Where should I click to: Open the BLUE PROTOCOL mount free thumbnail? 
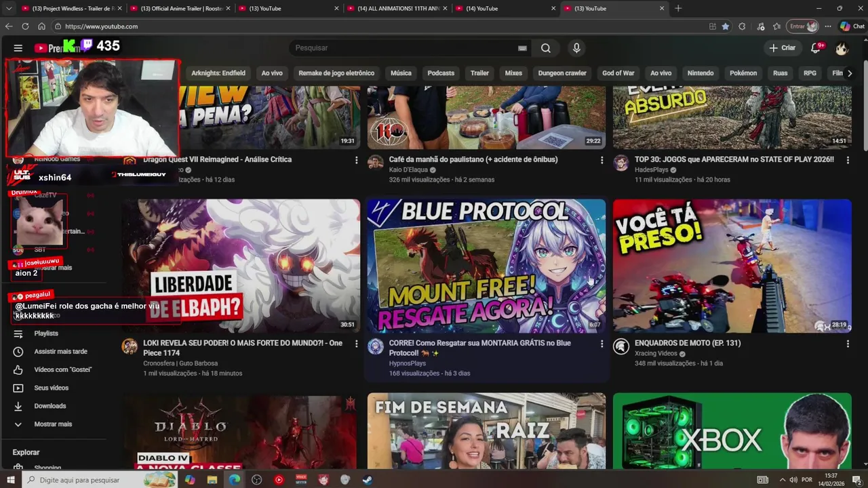[x=486, y=266]
